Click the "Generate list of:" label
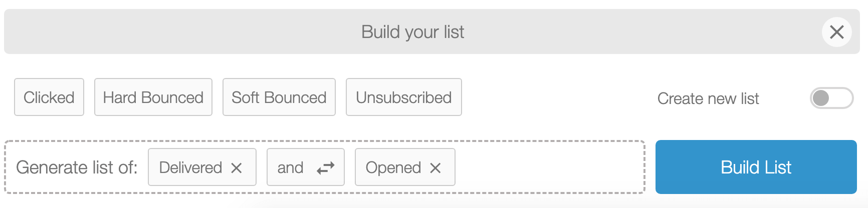This screenshot has width=868, height=208. click(x=77, y=167)
